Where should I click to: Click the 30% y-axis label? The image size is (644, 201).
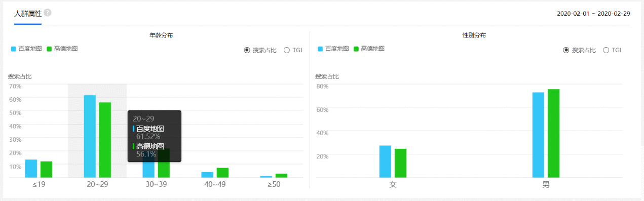click(x=15, y=139)
